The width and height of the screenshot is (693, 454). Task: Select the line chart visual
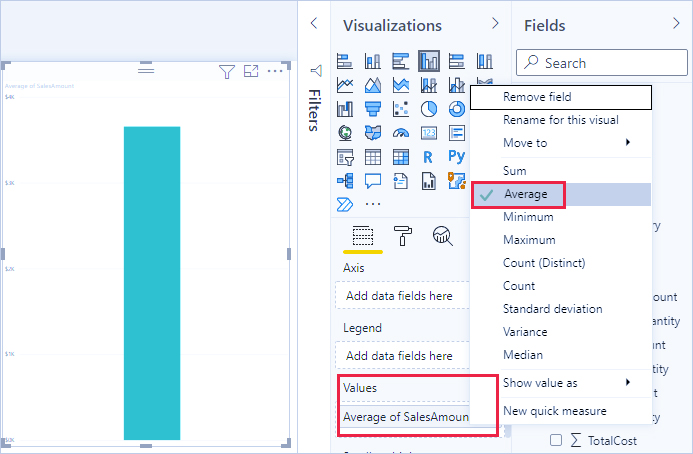click(345, 85)
